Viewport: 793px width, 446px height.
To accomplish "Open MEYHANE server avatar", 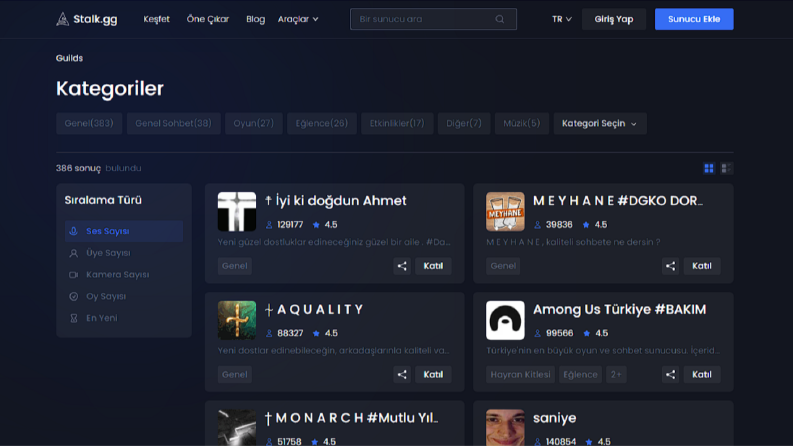I will 505,211.
